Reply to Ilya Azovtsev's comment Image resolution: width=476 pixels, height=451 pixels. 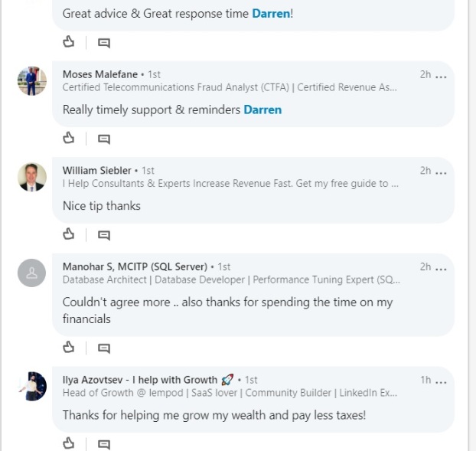click(104, 443)
